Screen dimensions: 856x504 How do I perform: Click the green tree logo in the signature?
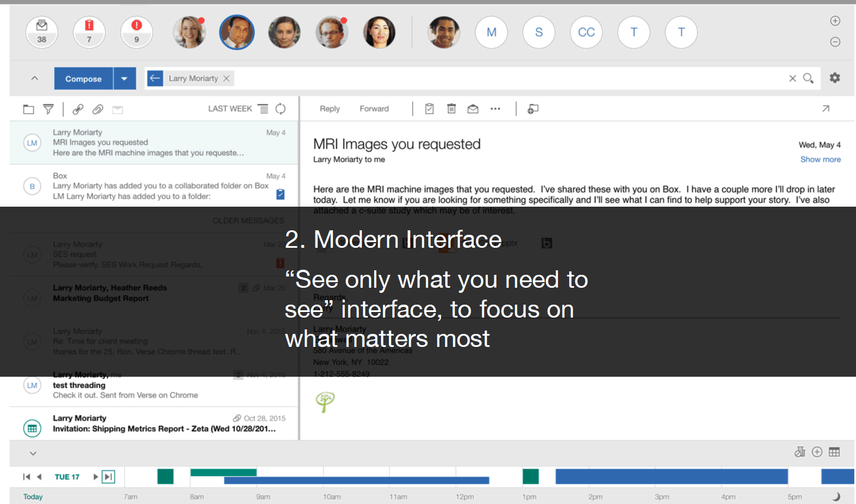pos(325,402)
